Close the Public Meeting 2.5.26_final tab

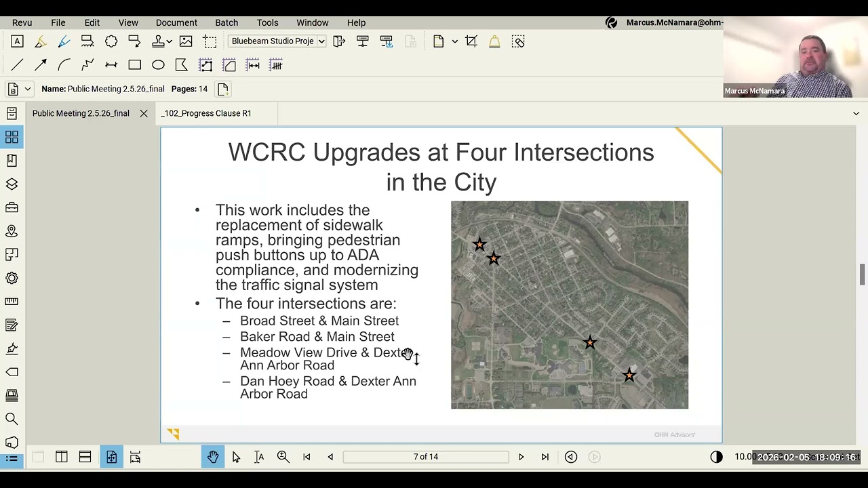144,113
